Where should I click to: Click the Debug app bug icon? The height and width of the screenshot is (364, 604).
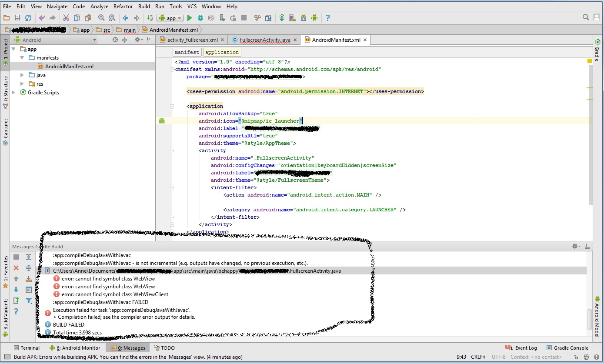click(200, 18)
